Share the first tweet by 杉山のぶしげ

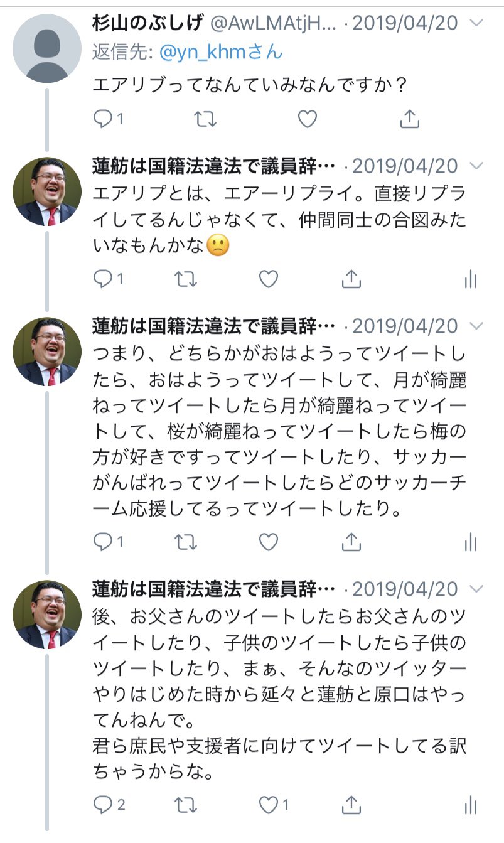pyautogui.click(x=409, y=117)
